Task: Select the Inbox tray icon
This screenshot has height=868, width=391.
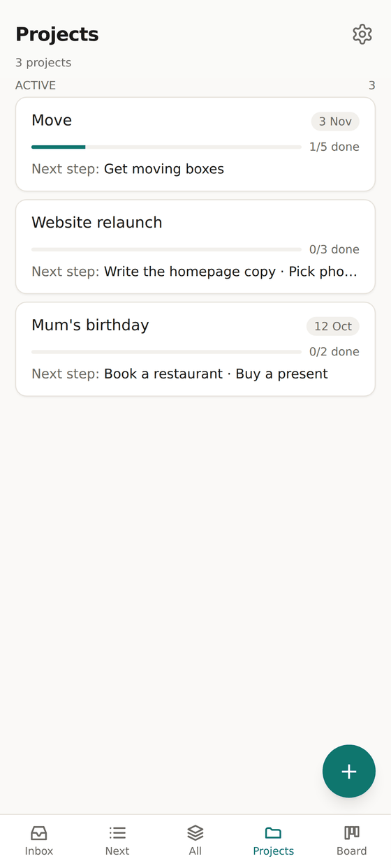Action: click(39, 832)
